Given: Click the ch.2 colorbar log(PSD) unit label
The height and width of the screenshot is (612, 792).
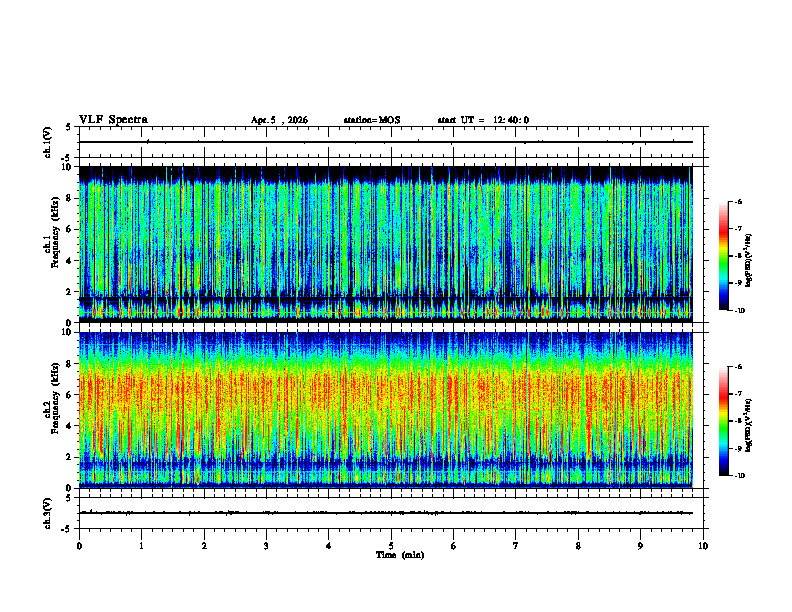Looking at the screenshot, I should (748, 425).
